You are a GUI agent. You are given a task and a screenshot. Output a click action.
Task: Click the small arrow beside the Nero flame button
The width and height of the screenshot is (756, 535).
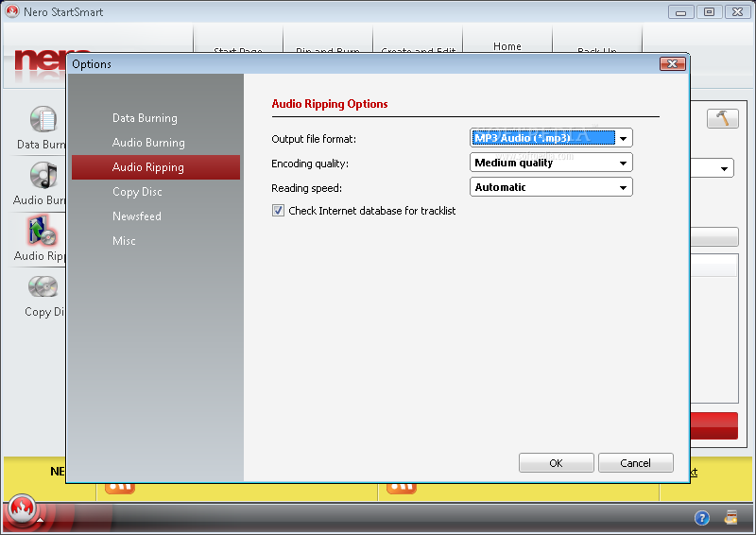pyautogui.click(x=41, y=520)
